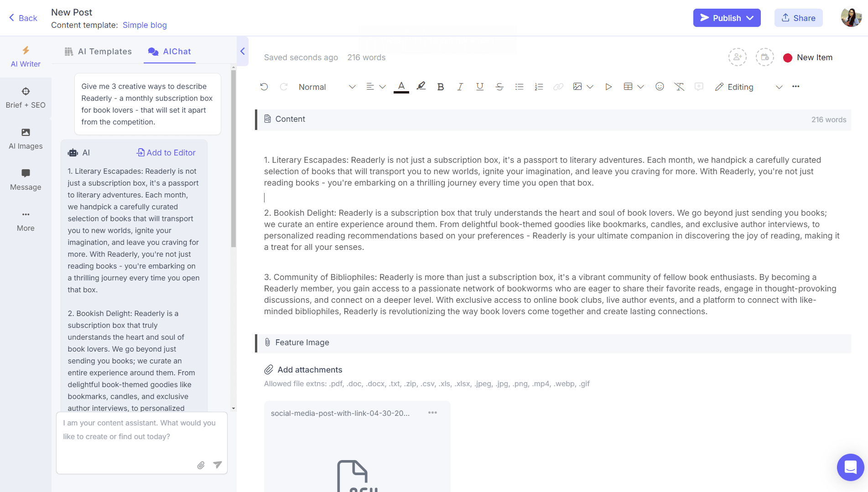Expand the table options dropdown arrow

click(x=640, y=87)
